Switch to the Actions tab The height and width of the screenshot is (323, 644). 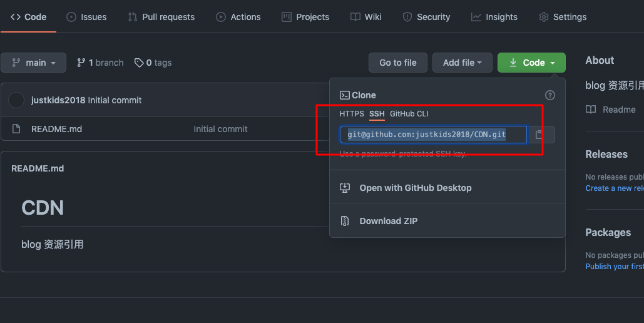238,17
